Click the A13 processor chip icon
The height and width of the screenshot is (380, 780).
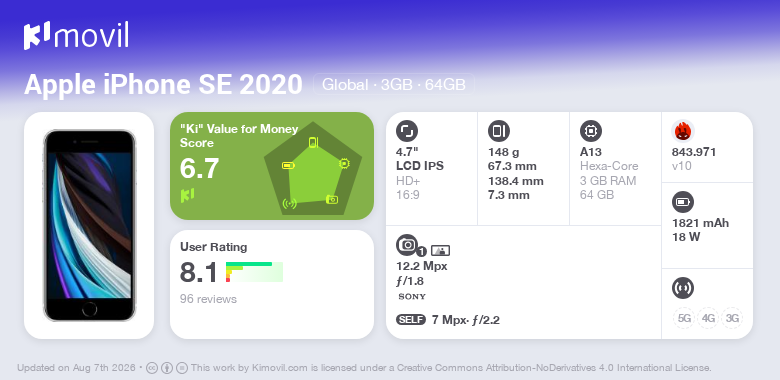pos(591,131)
